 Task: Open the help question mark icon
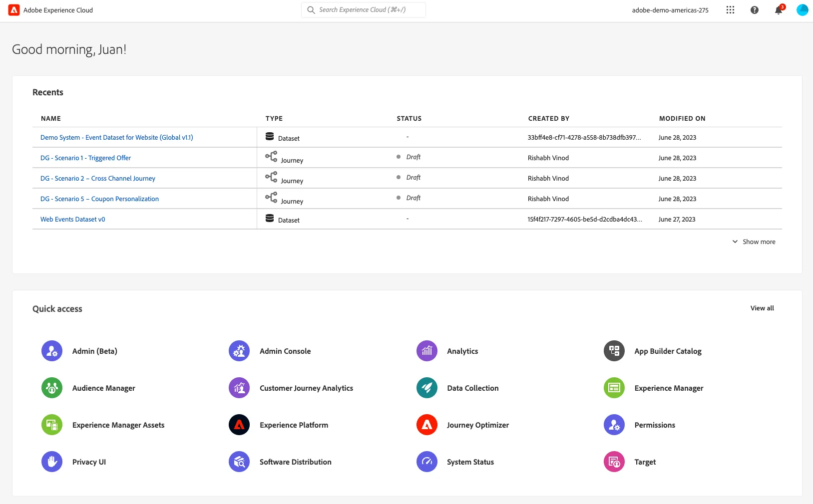pos(755,10)
